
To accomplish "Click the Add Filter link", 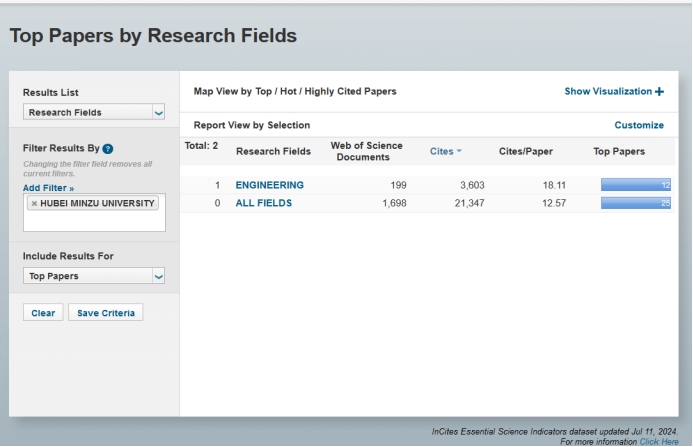I will click(x=48, y=188).
